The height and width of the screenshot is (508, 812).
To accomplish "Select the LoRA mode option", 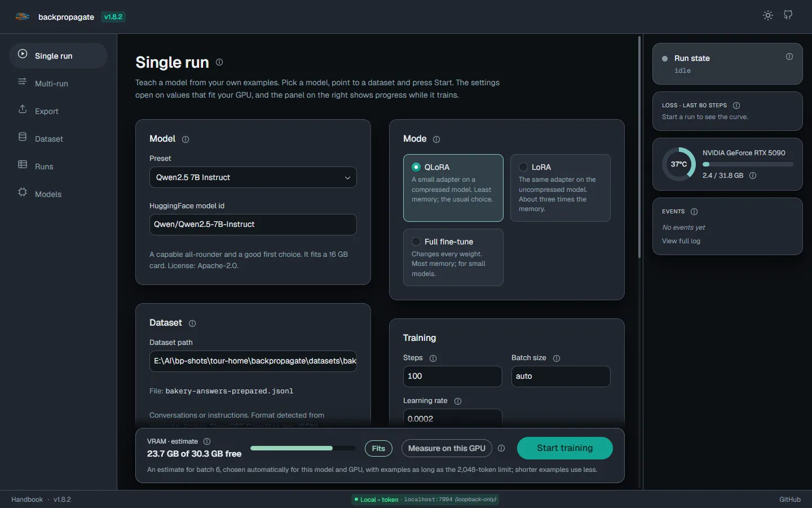I will pos(561,188).
